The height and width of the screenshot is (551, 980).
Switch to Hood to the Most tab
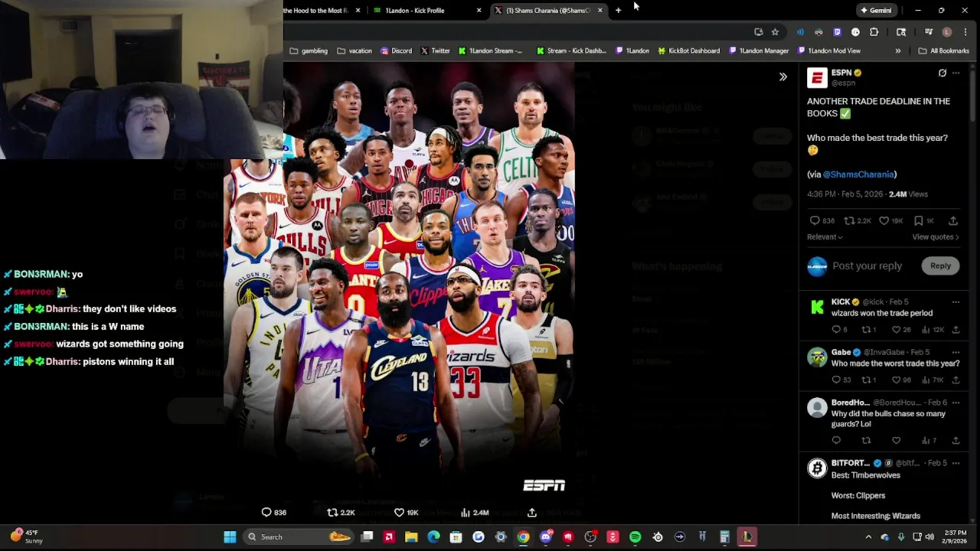tap(322, 11)
